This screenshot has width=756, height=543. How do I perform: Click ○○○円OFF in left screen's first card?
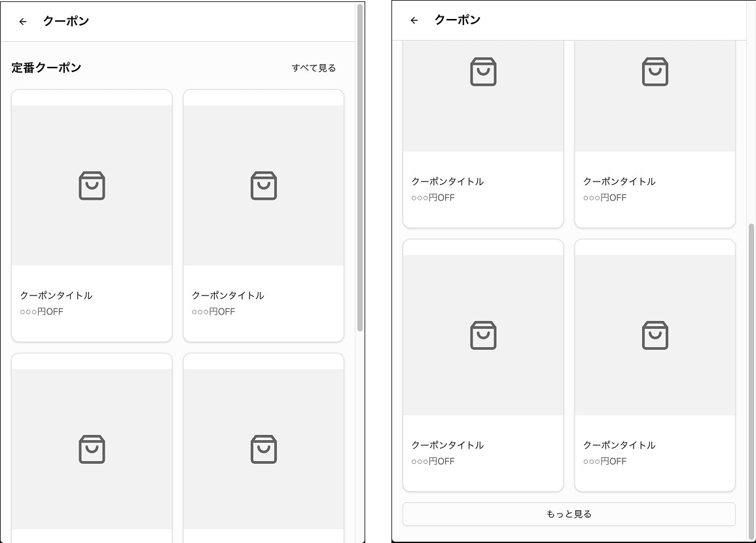tap(41, 312)
